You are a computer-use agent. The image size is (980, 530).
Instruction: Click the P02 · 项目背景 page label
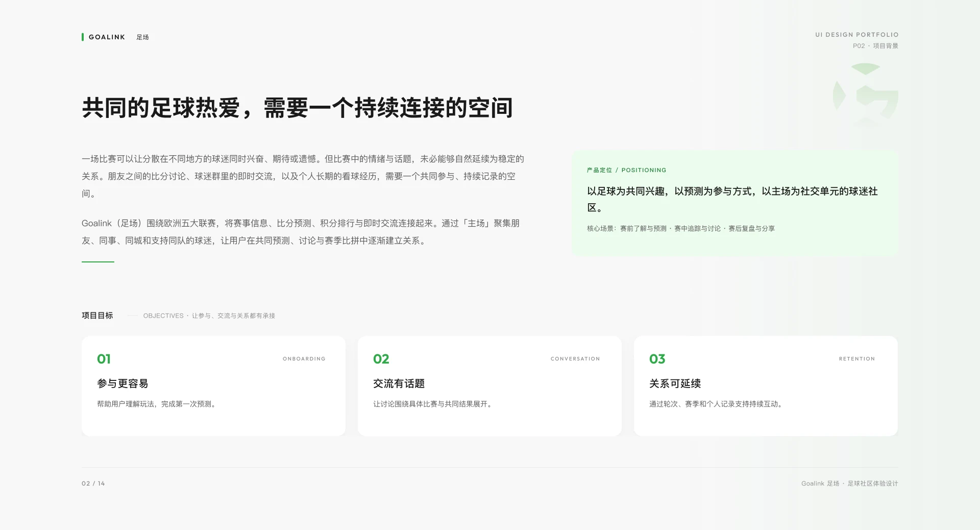click(875, 46)
